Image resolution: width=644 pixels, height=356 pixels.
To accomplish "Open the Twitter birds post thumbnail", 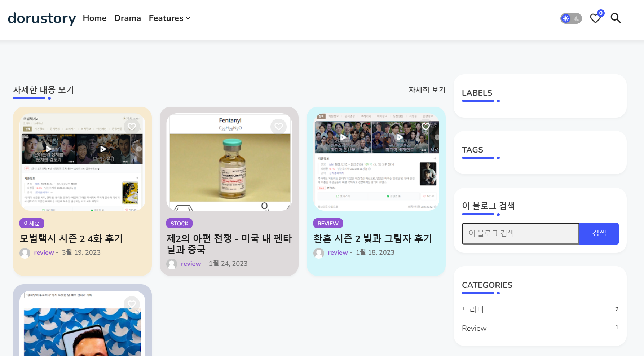I will (x=82, y=324).
